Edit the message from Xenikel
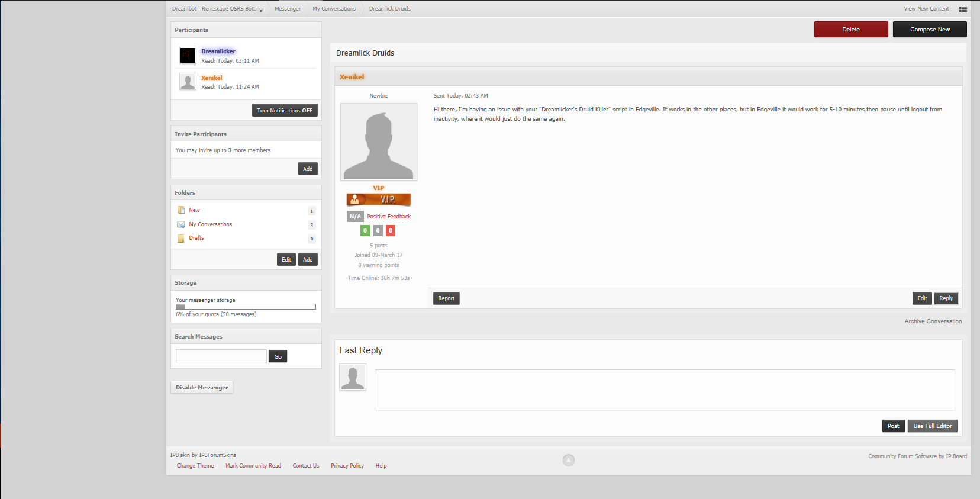 [x=922, y=298]
